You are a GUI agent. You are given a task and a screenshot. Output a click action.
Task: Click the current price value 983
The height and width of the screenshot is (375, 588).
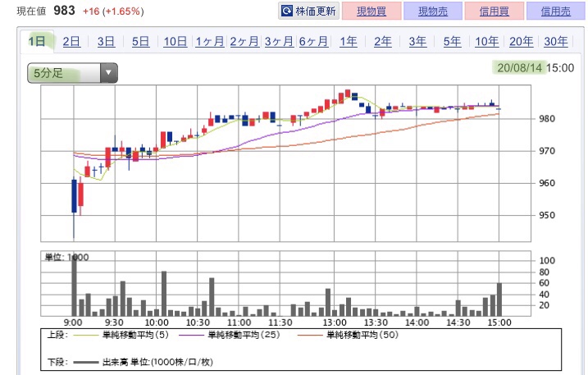65,11
